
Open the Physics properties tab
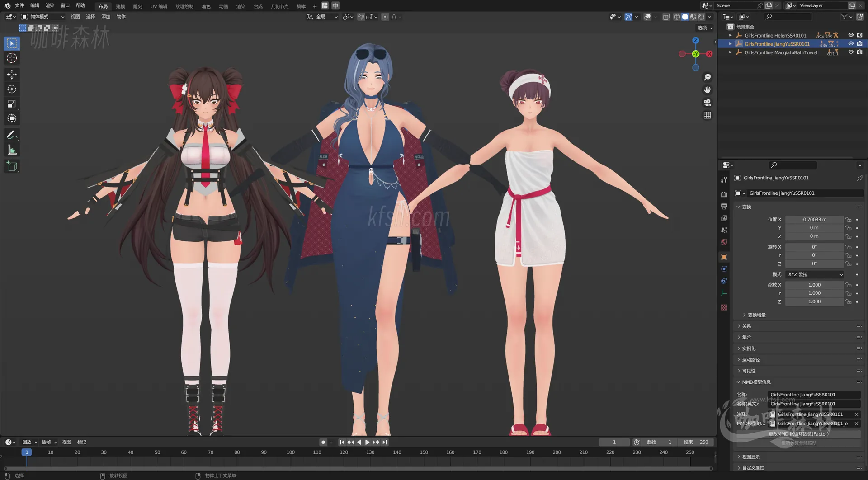tap(724, 268)
